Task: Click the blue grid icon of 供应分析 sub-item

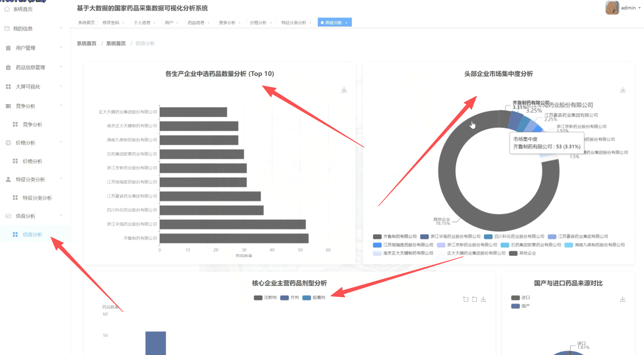Action: (15, 235)
